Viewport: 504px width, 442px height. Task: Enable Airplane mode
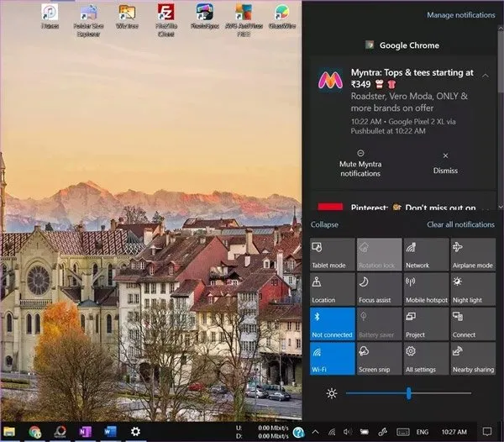click(473, 255)
